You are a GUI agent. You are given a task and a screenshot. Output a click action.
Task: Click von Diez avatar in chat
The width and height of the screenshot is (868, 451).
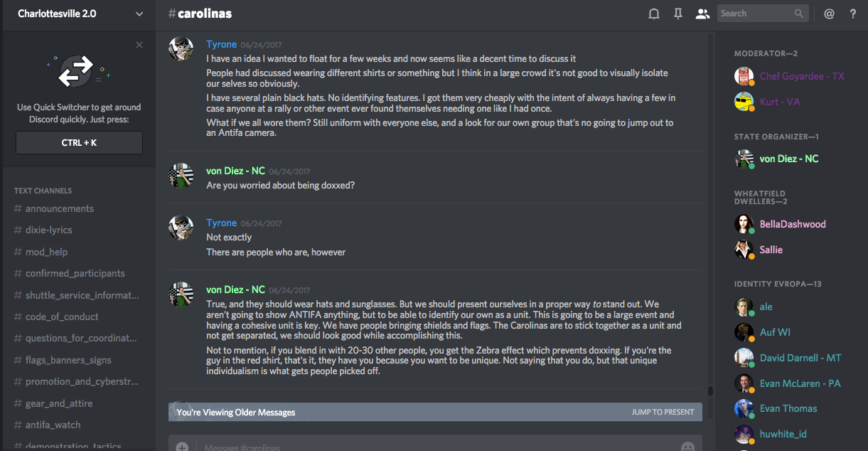tap(181, 175)
